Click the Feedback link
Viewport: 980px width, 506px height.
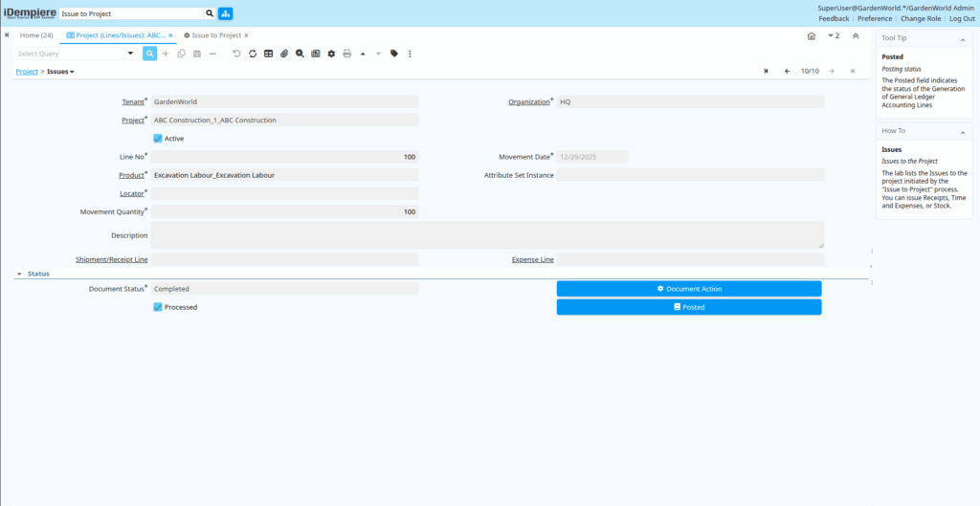click(x=834, y=19)
